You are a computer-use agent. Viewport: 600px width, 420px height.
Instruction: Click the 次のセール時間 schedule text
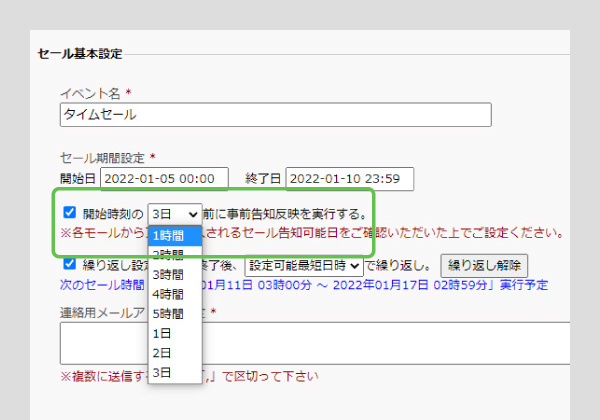point(304,285)
